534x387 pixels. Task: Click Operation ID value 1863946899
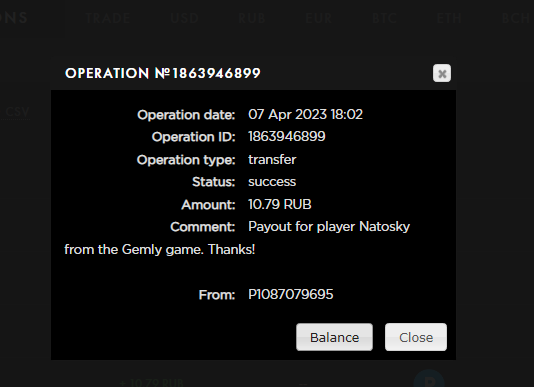point(287,137)
